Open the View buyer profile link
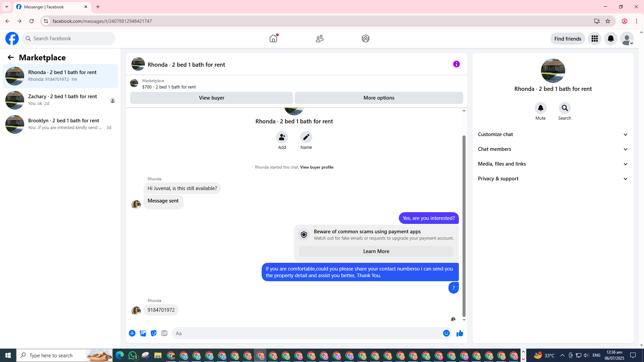Screen dimensions: 644x362 (316, 167)
